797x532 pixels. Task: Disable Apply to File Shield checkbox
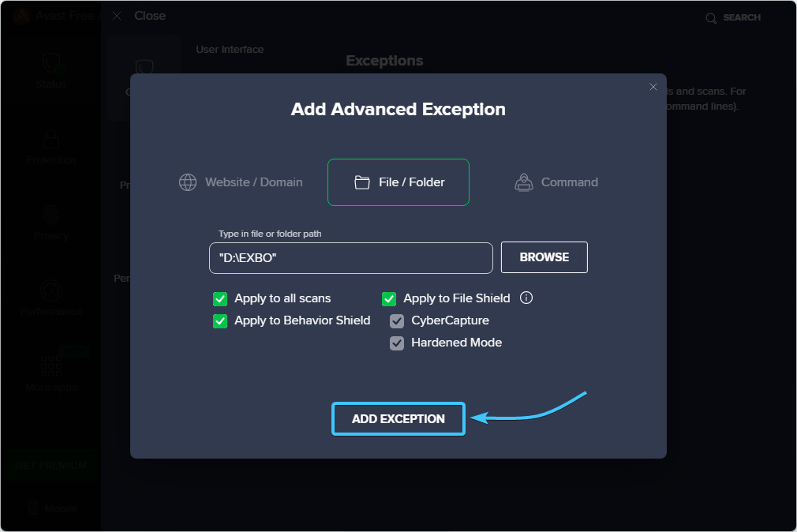point(389,298)
